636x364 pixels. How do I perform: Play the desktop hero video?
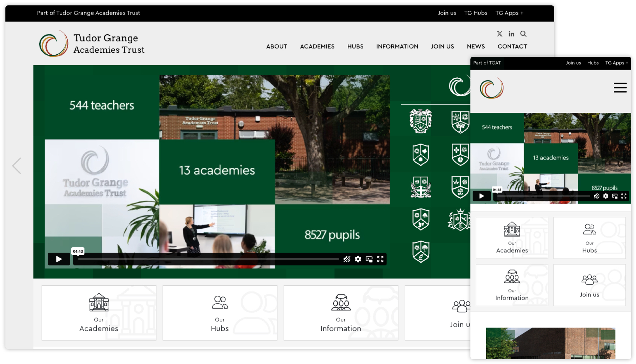(x=59, y=259)
